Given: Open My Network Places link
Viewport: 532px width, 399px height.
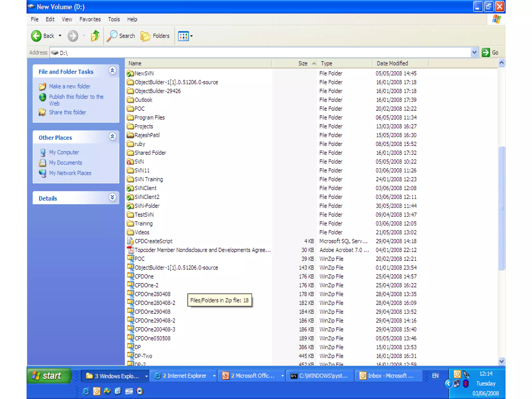Looking at the screenshot, I should click(70, 173).
